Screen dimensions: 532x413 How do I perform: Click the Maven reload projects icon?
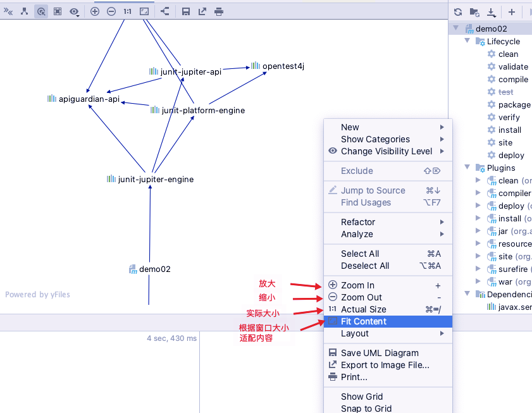tap(458, 12)
